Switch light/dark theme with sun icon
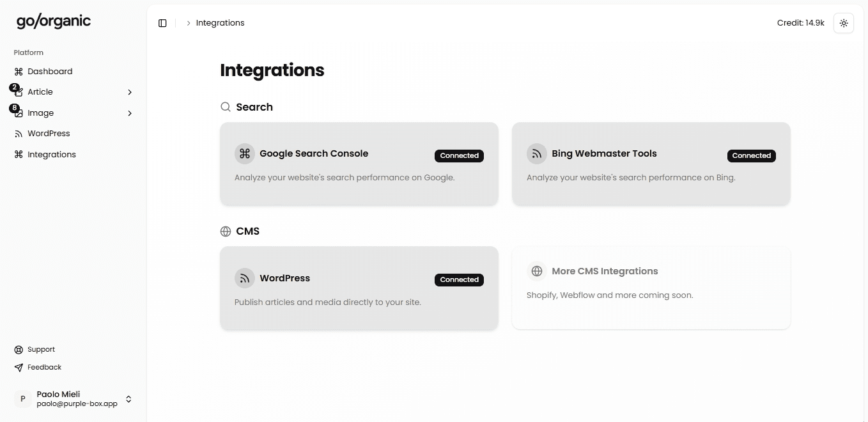 point(844,23)
